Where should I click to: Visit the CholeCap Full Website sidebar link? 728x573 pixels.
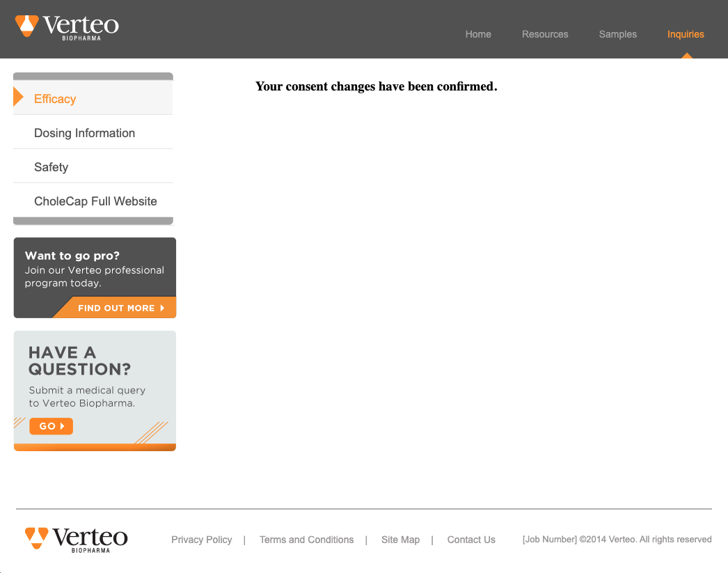(95, 201)
